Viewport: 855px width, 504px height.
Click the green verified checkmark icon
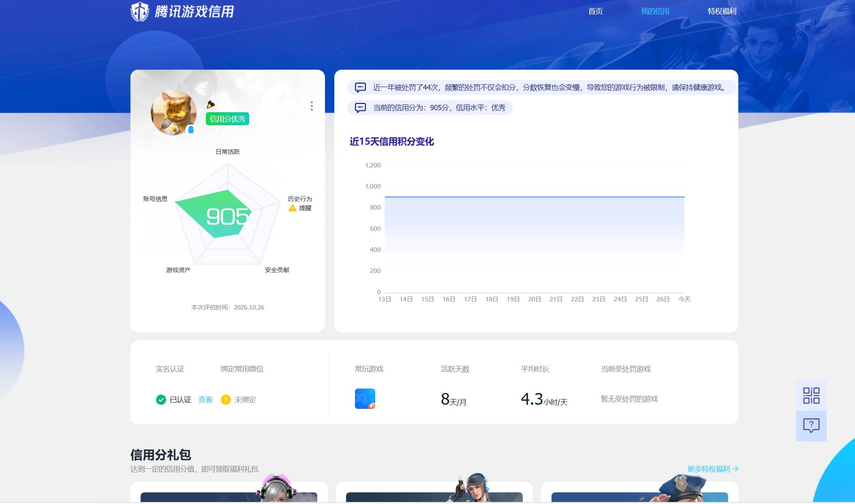(161, 400)
